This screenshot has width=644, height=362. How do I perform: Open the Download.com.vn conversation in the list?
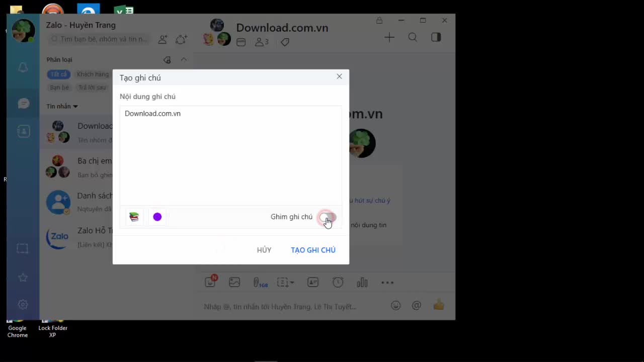coord(76,132)
